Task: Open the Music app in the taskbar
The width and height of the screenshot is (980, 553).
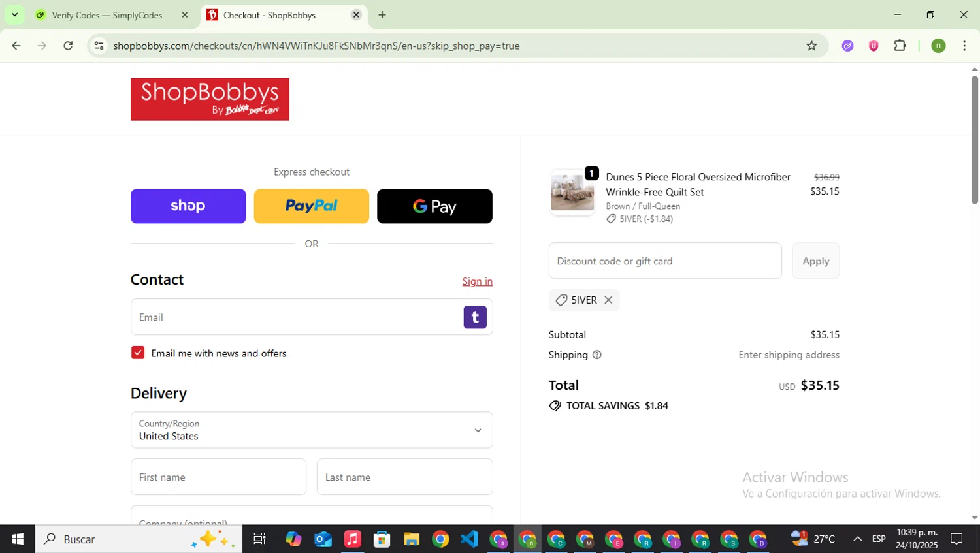Action: point(352,539)
